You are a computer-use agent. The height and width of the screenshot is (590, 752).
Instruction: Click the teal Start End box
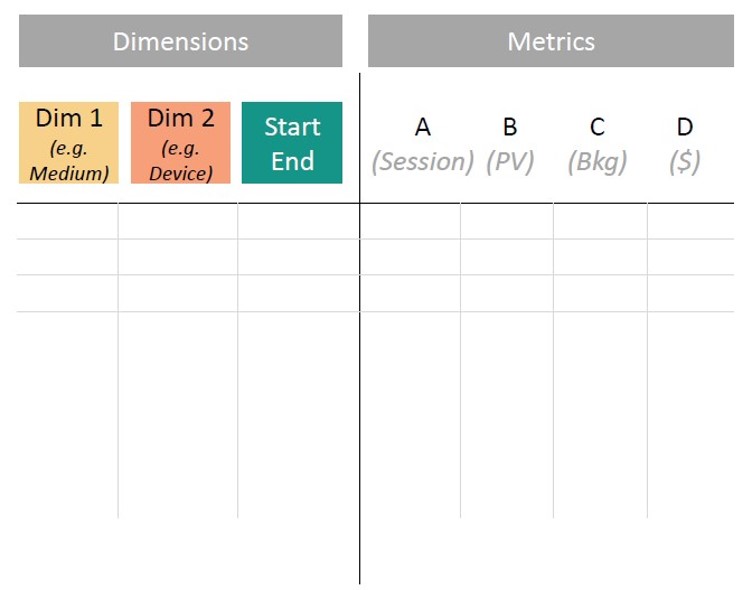pyautogui.click(x=292, y=142)
